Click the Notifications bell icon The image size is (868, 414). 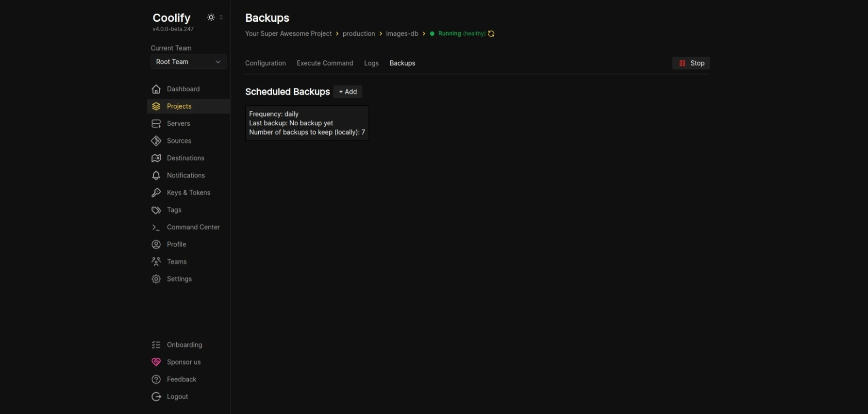tap(156, 175)
